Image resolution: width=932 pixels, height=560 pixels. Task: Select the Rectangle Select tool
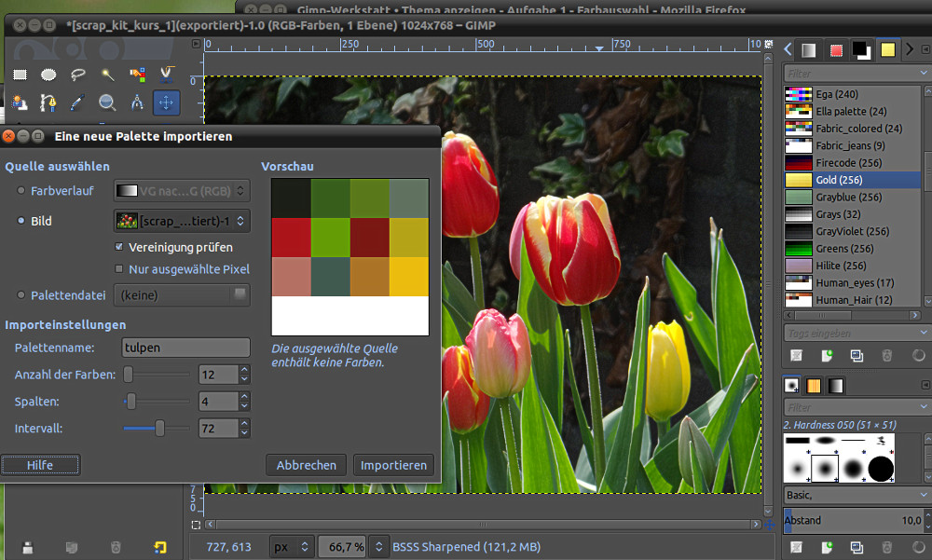(20, 75)
